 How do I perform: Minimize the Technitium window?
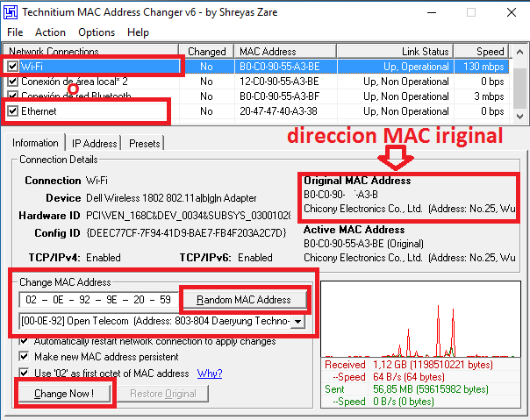point(432,13)
